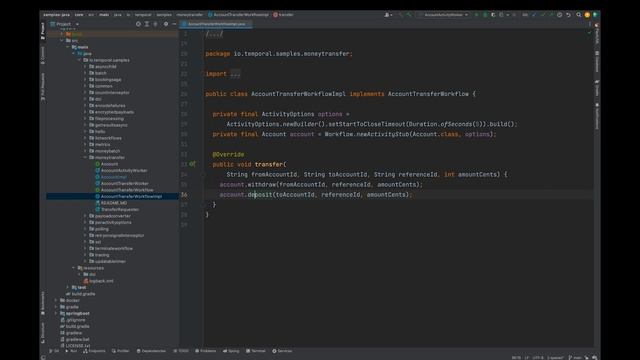Image resolution: width=640 pixels, height=360 pixels.
Task: Open the Project panel gear options
Action: click(x=166, y=24)
